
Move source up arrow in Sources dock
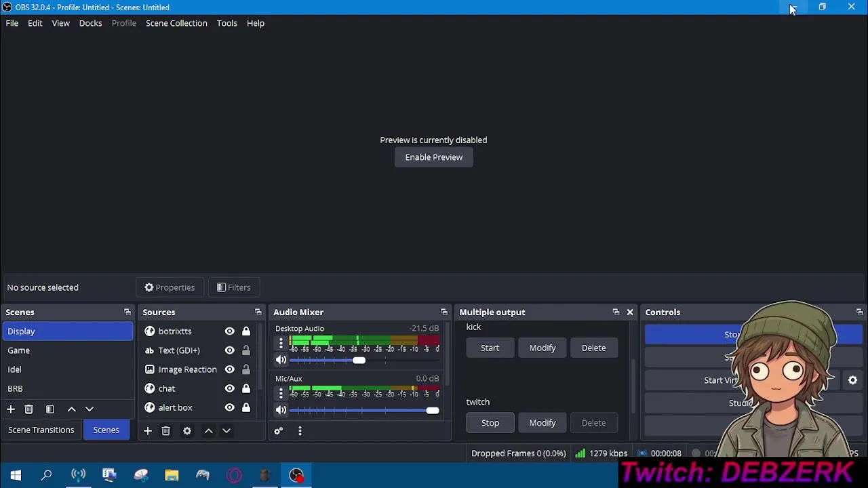[209, 431]
